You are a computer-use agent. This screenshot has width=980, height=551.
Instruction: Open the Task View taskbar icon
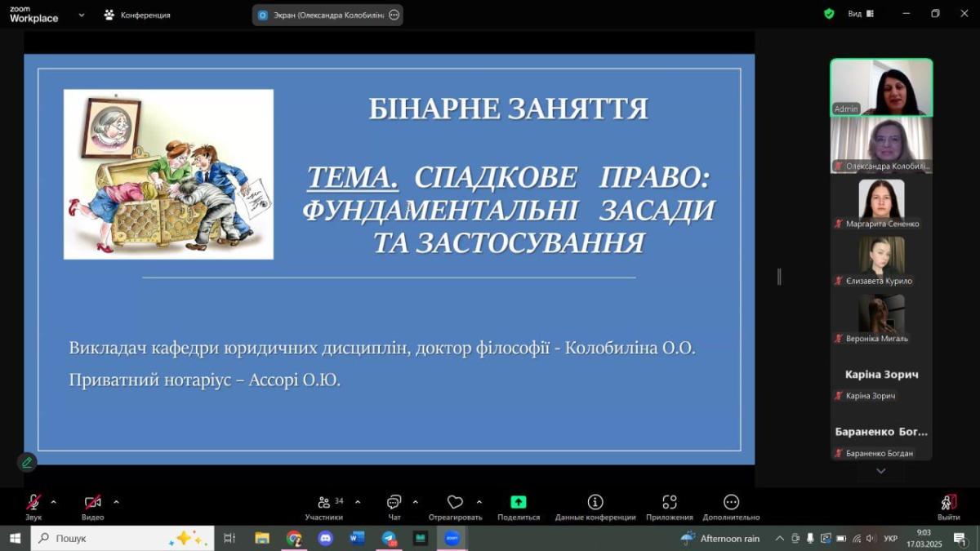(229, 538)
